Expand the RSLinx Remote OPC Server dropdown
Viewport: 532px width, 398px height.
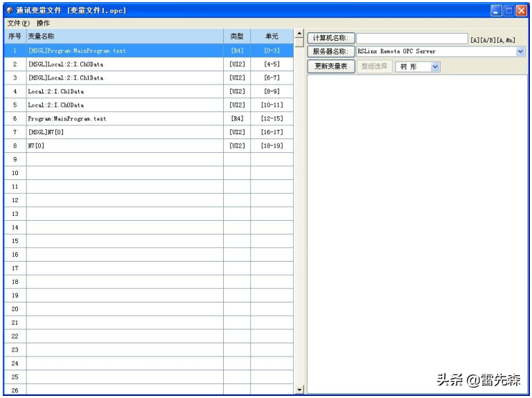pos(520,52)
